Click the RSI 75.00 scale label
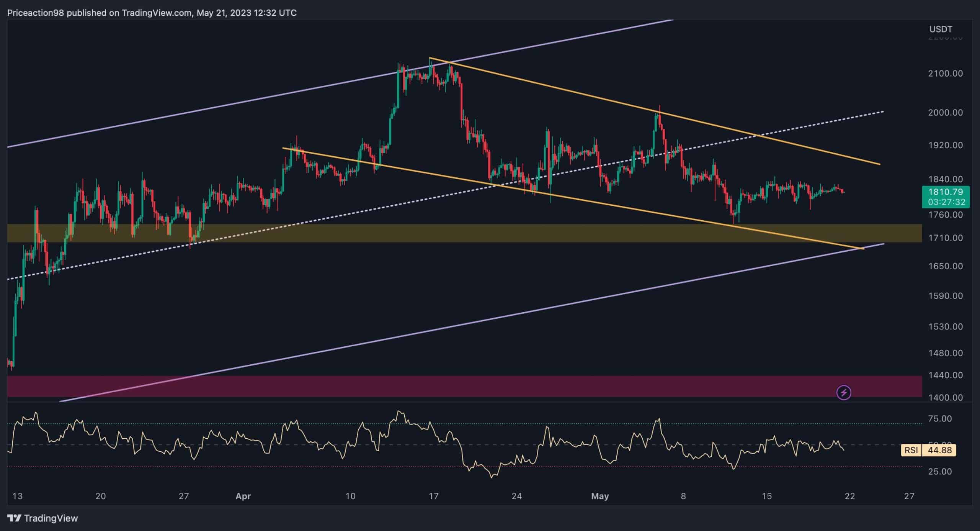 click(x=940, y=419)
